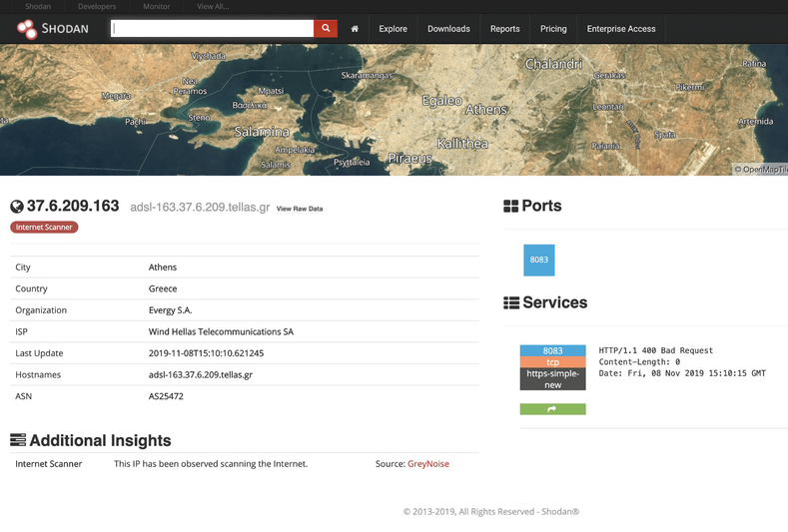This screenshot has width=788, height=532.
Task: Click the Ports grid icon
Action: coord(510,206)
